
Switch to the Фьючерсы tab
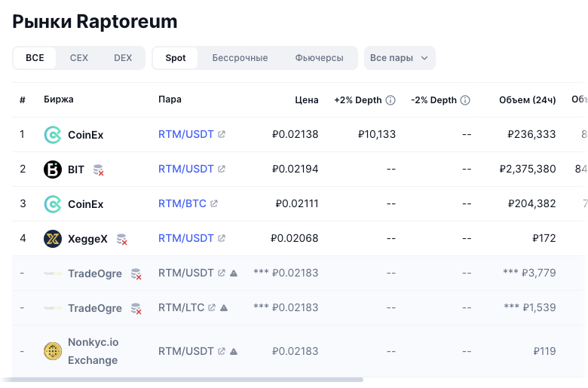coord(319,58)
